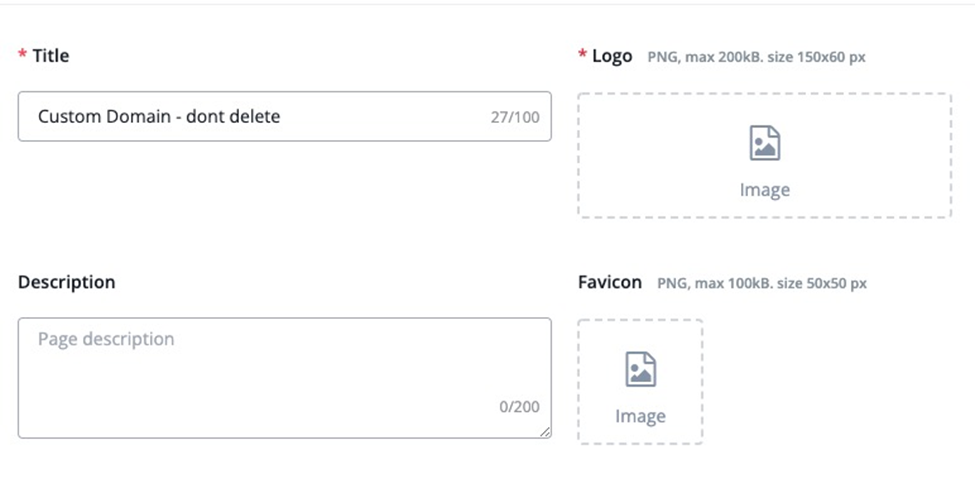Focus the Title input field

(285, 116)
